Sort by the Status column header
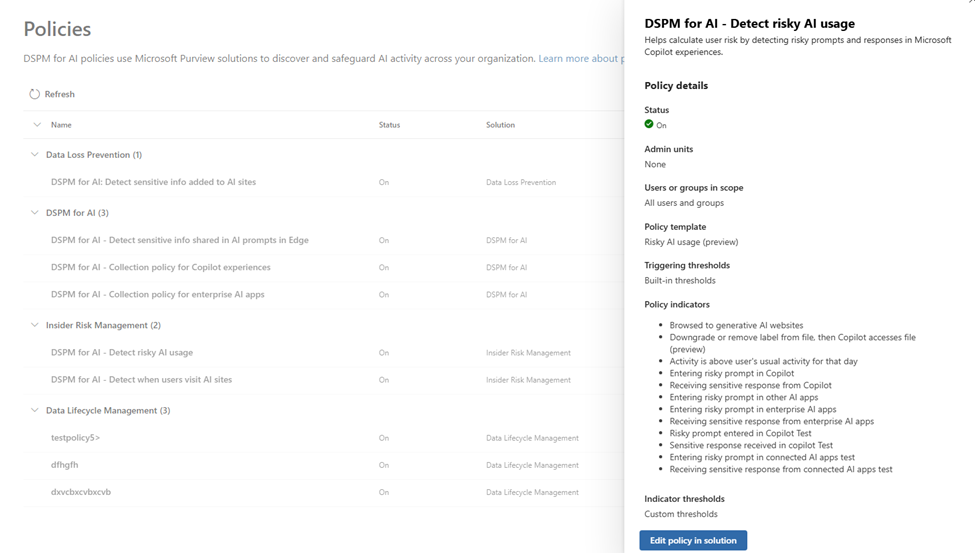Screen dimensions: 975x553 tap(389, 125)
